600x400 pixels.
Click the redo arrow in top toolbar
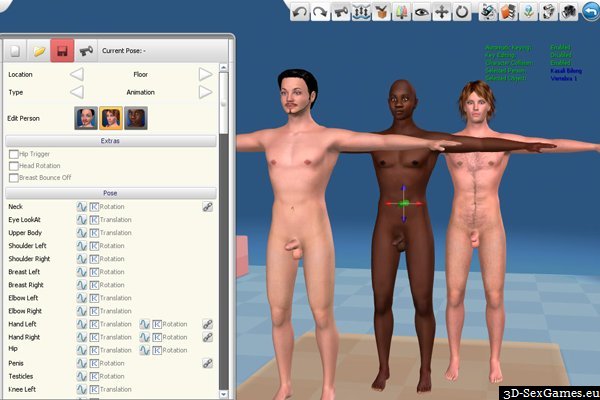pos(320,12)
